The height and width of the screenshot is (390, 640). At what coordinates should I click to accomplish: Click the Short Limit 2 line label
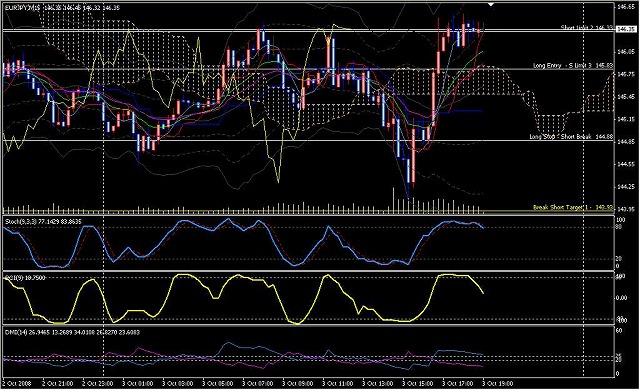pyautogui.click(x=587, y=27)
